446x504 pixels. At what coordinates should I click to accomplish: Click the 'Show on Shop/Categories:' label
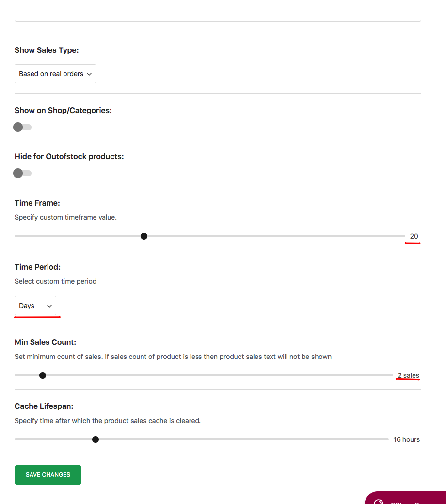63,110
